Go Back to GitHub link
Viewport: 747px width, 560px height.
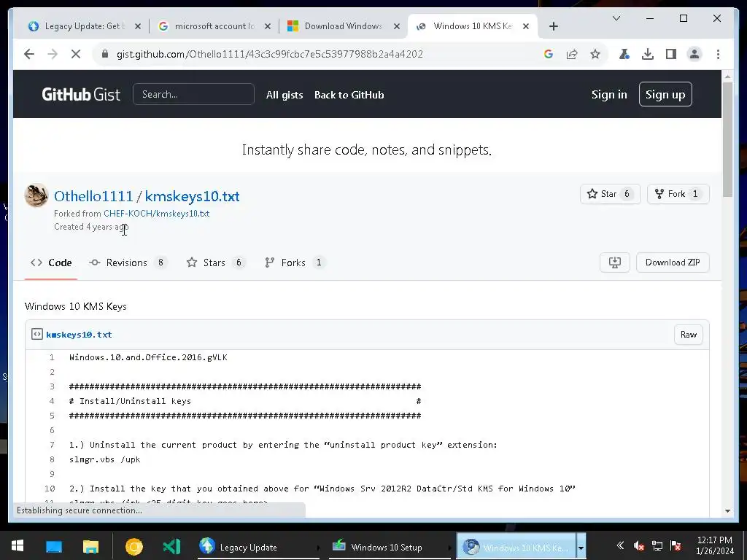(x=349, y=95)
